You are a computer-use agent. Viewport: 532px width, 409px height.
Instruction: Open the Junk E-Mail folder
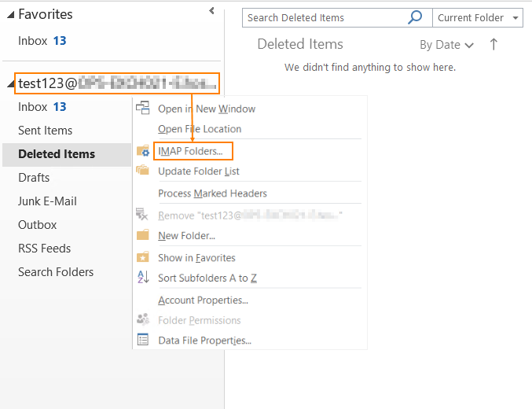click(x=47, y=201)
